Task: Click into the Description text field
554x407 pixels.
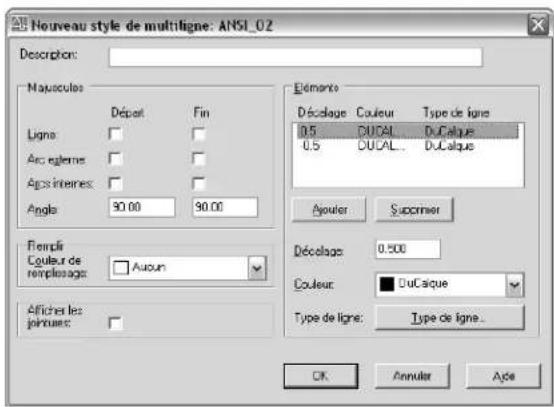Action: coord(295,57)
